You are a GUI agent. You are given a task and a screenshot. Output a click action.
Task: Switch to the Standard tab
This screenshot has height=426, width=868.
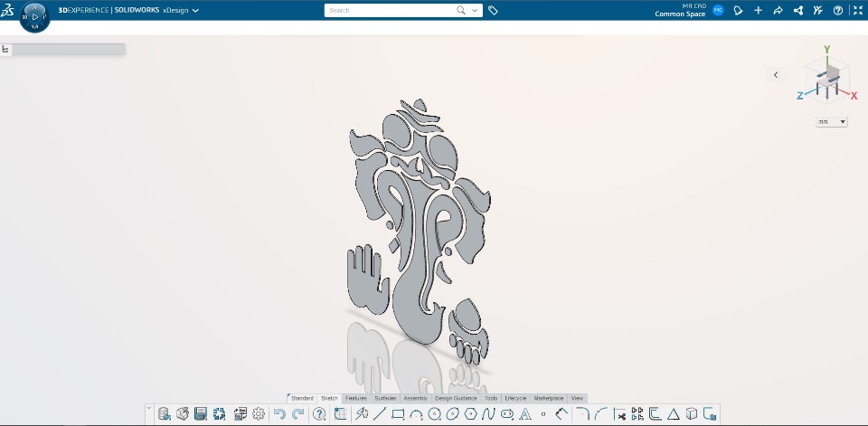tap(302, 398)
